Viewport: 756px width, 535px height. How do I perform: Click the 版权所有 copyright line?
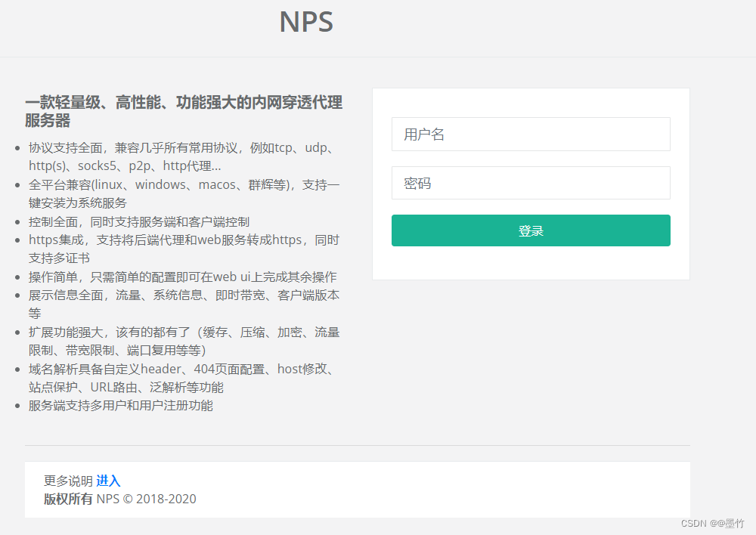[67, 499]
